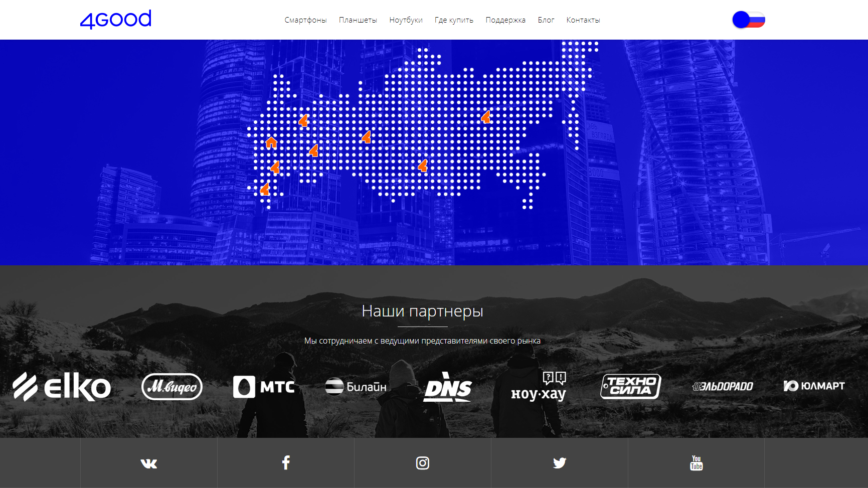868x488 pixels.
Task: Open the Facebook social page
Action: (x=286, y=463)
